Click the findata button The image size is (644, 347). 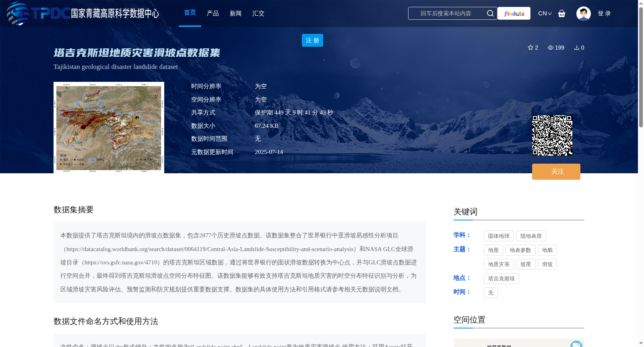[514, 13]
